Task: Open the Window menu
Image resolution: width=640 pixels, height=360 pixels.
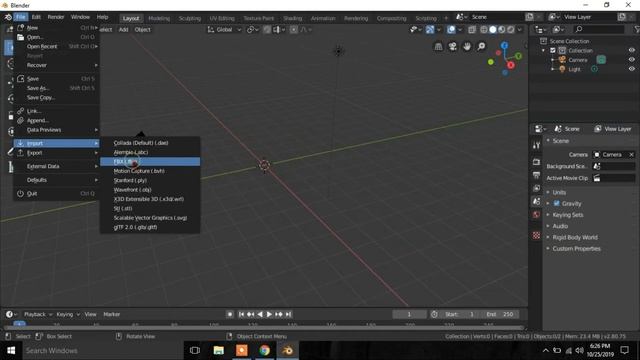Action: 80,17
